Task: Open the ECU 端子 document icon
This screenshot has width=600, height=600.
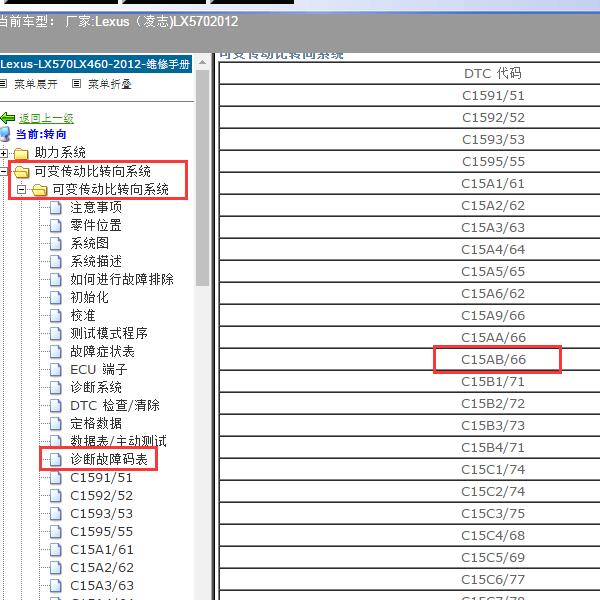Action: point(56,370)
